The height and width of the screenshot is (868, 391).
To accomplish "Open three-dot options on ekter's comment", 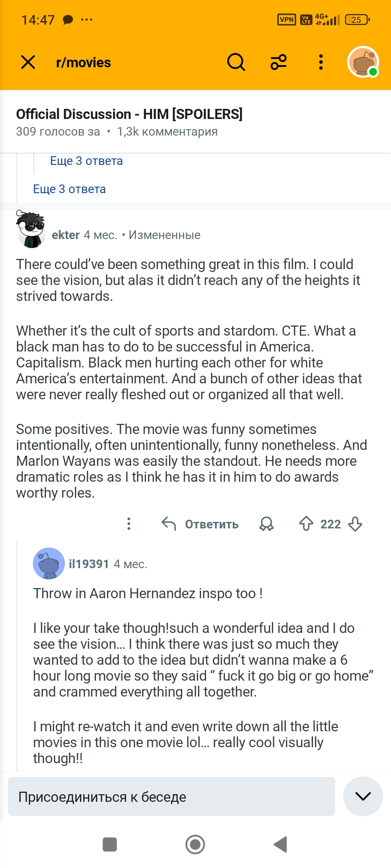I will tap(129, 524).
